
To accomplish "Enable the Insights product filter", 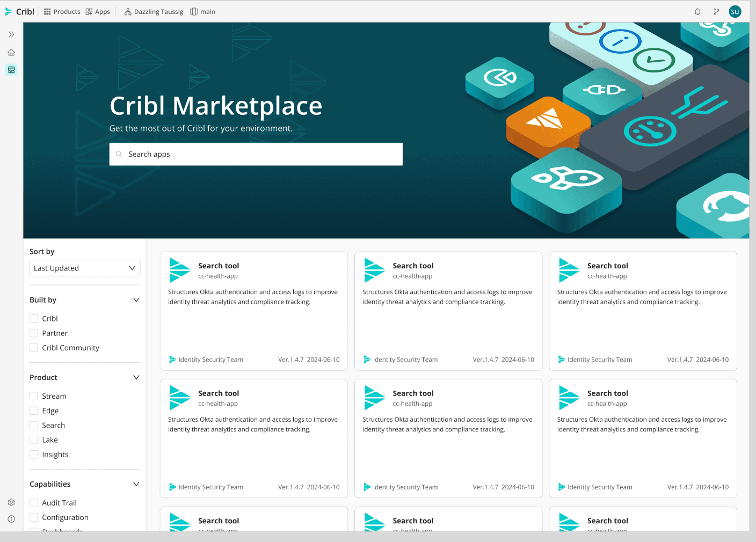I will point(34,455).
